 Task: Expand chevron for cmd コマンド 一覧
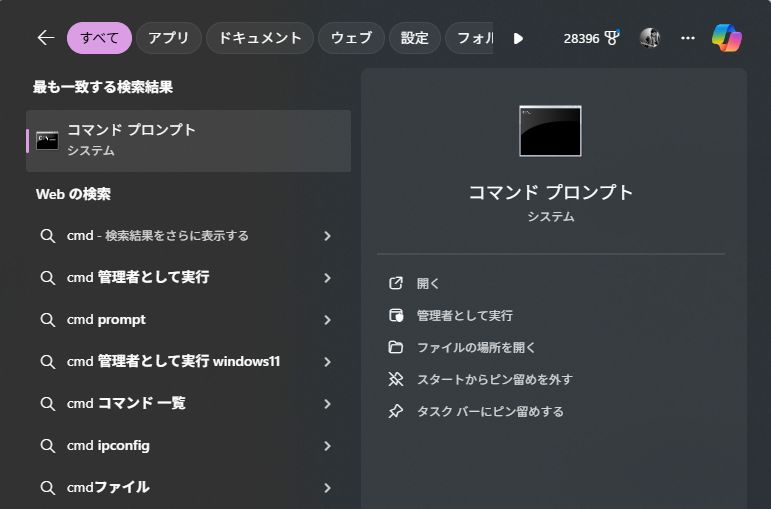tap(327, 404)
